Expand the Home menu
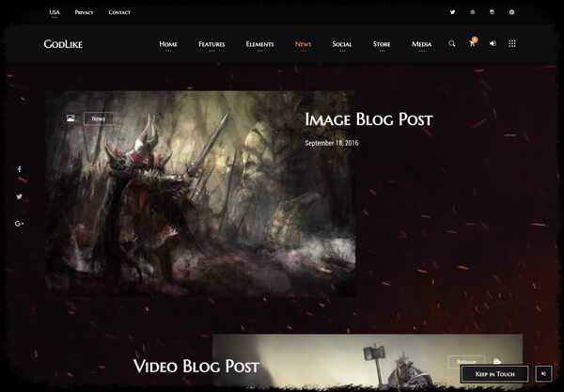 (x=168, y=44)
